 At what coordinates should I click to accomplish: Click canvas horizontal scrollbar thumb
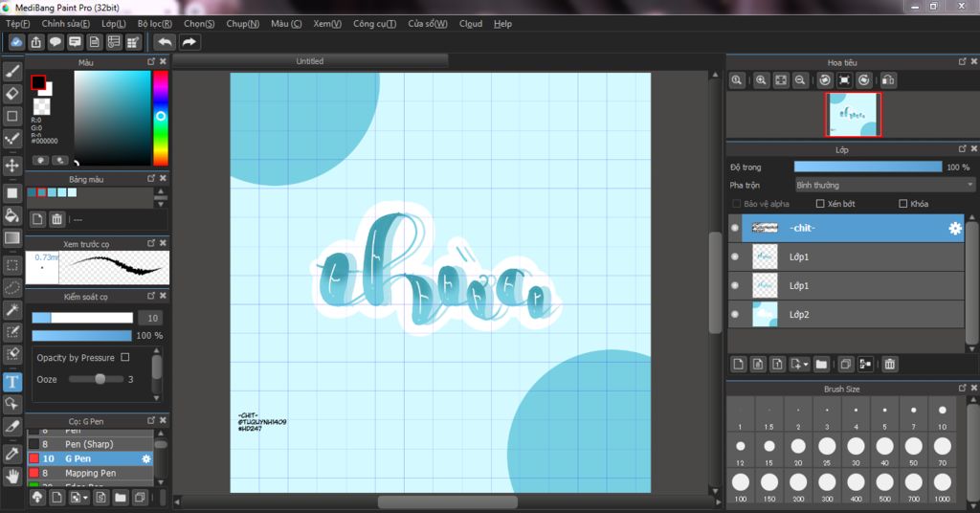click(448, 502)
